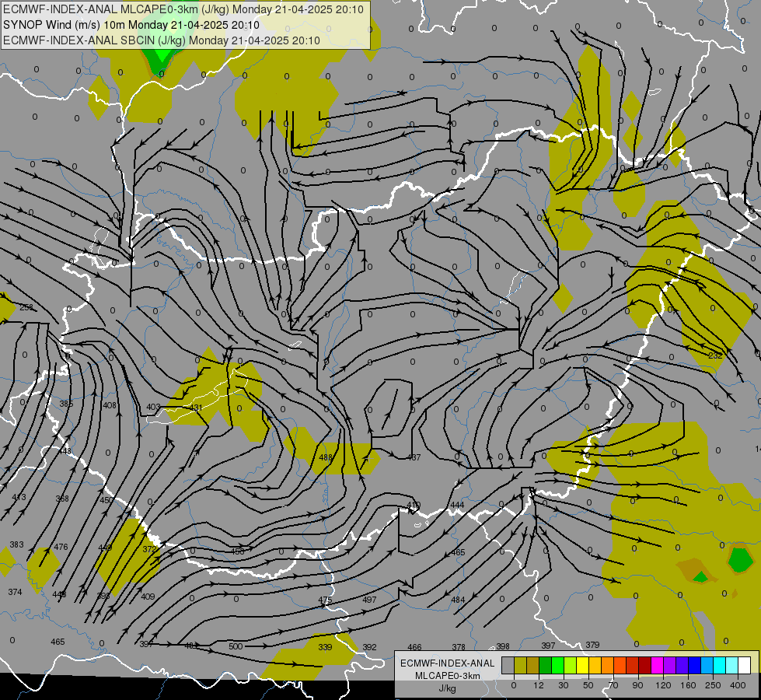Image resolution: width=761 pixels, height=700 pixels.
Task: Click the legend scale value 50
Action: 588,685
